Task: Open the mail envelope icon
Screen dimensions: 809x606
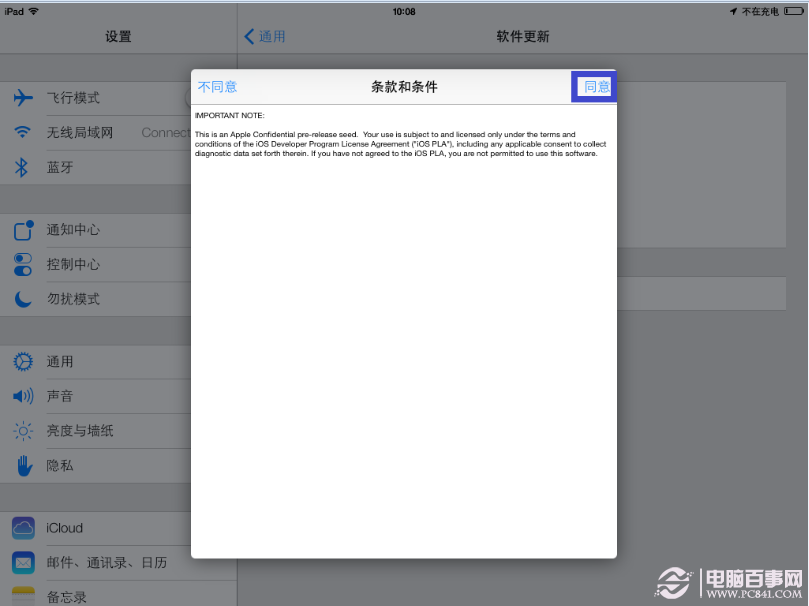Action: tap(23, 563)
